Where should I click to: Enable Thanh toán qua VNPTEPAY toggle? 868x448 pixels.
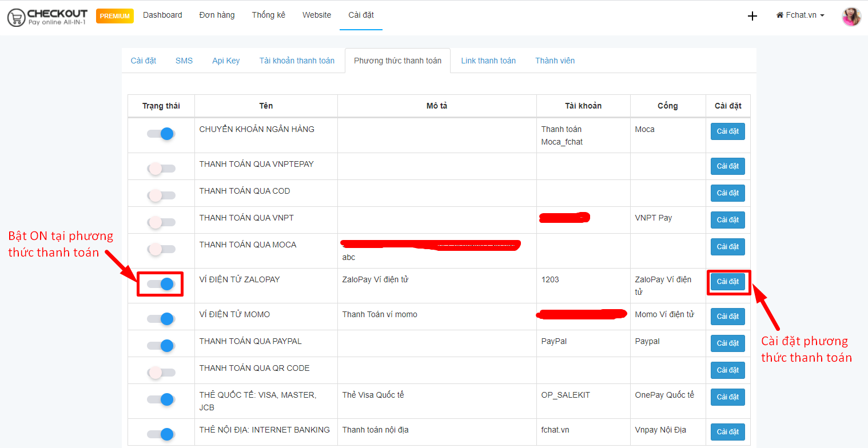[x=161, y=169]
